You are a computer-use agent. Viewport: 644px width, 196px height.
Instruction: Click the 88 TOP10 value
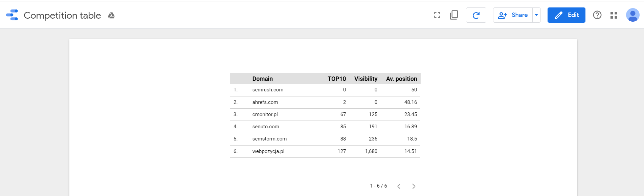point(343,139)
